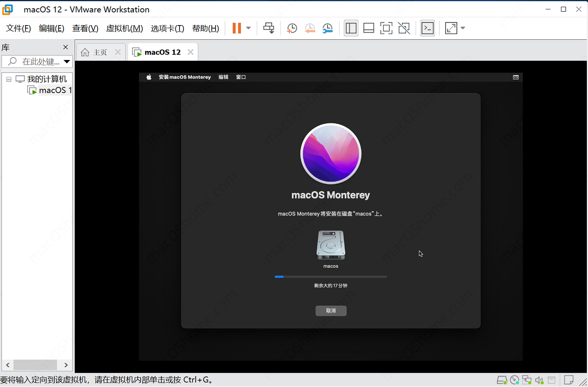This screenshot has width=588, height=387.
Task: Click printer device status bar icon
Action: pyautogui.click(x=552, y=380)
